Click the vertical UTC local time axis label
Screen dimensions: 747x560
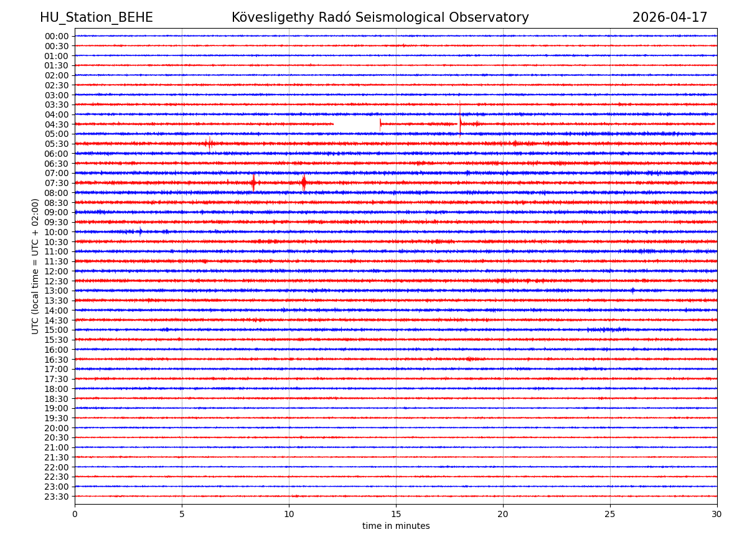tap(35, 266)
